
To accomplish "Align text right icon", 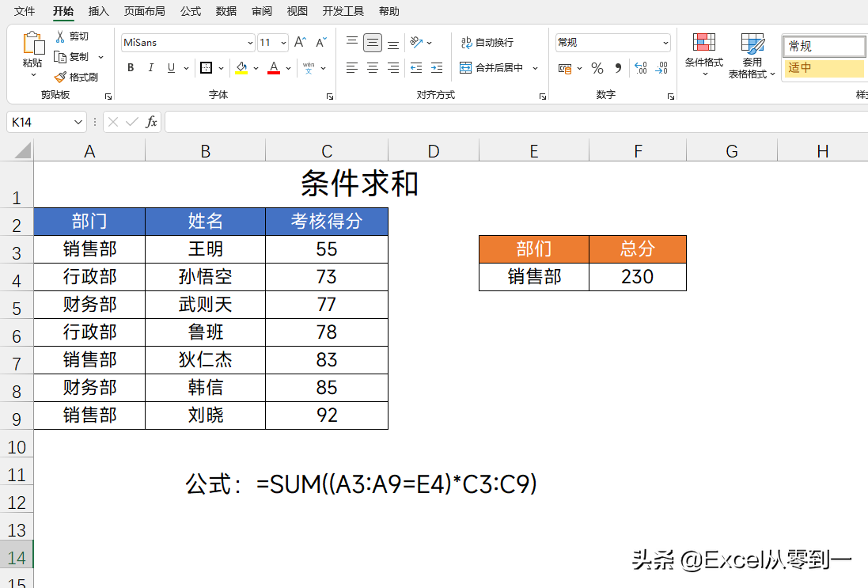I will coord(393,67).
